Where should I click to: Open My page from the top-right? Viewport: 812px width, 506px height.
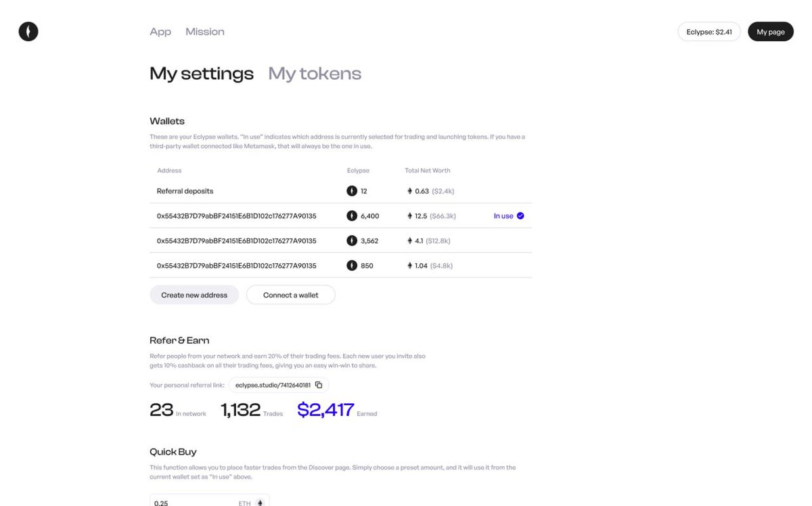770,31
